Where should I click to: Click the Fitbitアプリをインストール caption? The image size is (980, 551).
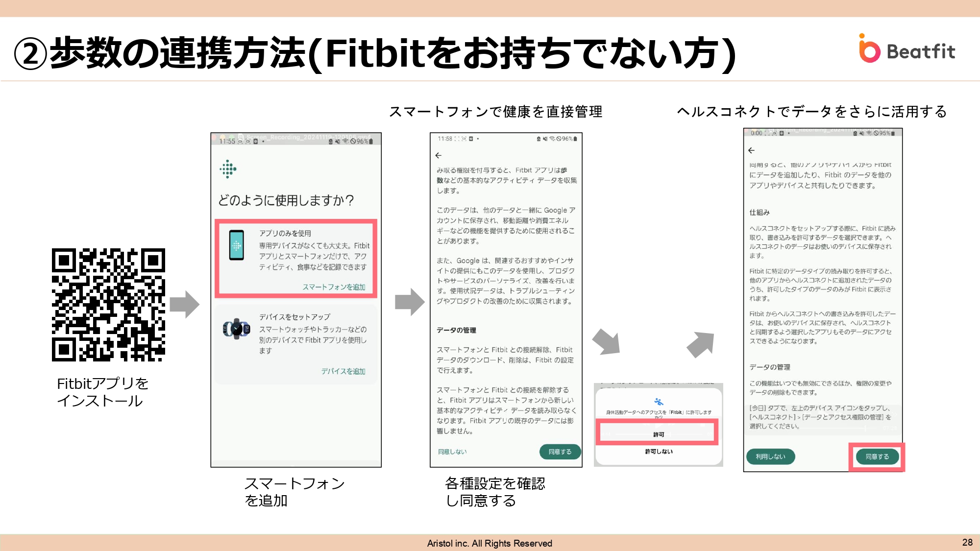tap(102, 392)
